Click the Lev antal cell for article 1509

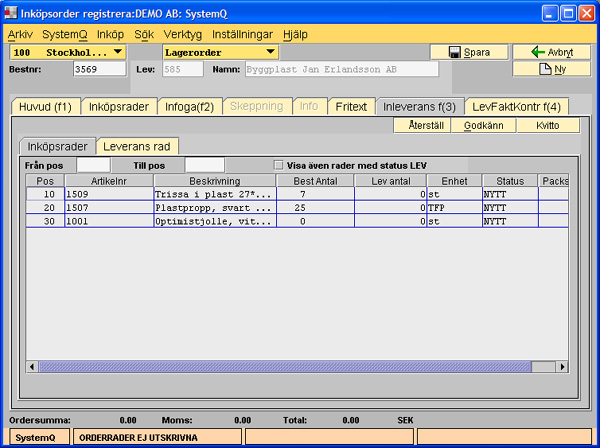[x=391, y=194]
